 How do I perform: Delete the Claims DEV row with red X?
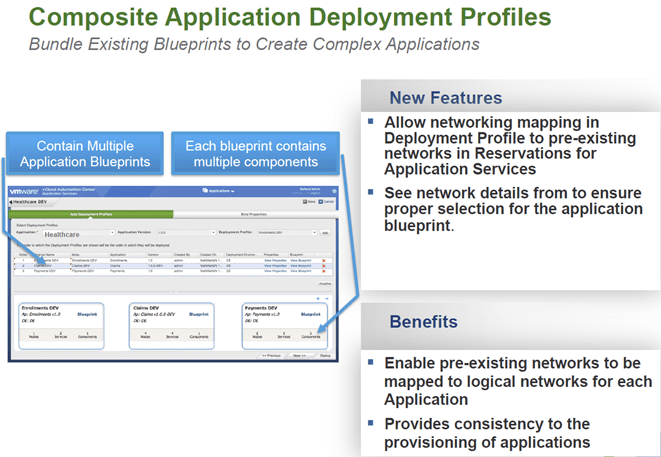pos(323,265)
